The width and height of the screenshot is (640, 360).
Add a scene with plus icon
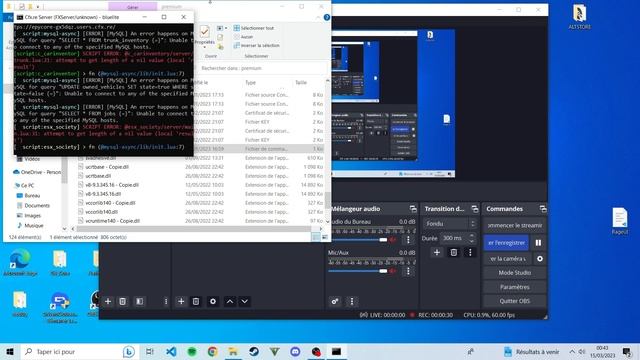pos(108,302)
